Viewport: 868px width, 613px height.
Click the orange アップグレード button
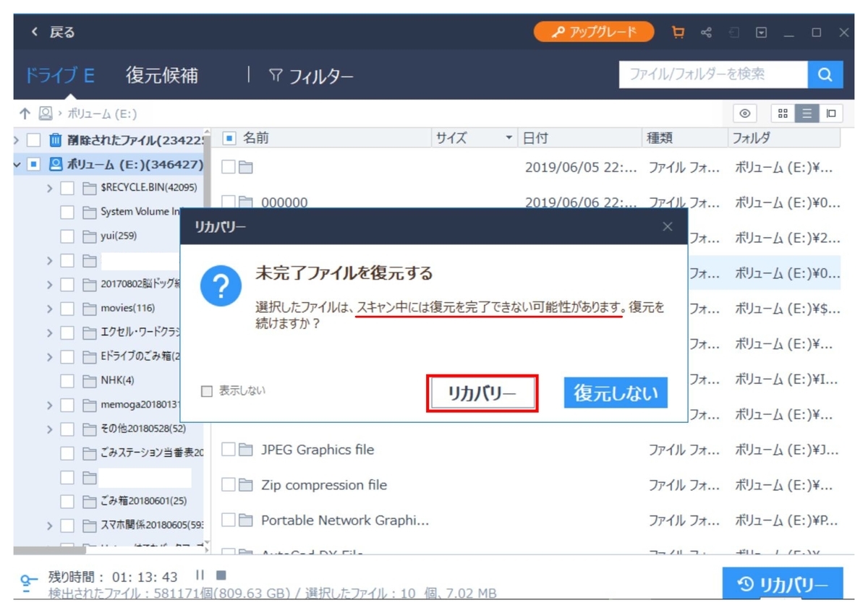point(593,33)
